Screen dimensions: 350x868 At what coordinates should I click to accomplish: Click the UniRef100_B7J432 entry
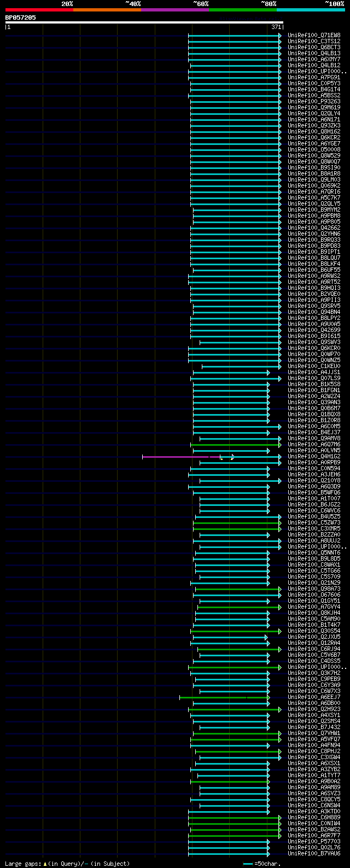[314, 727]
